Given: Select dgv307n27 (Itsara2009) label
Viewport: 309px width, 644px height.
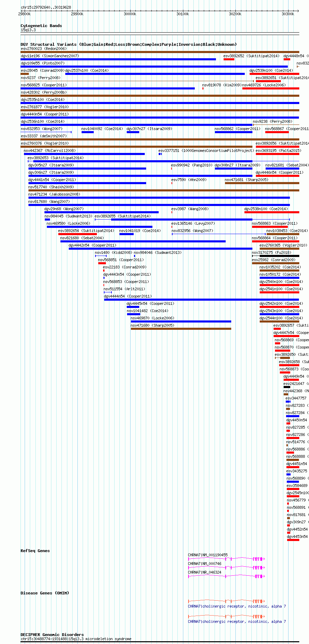Looking at the screenshot, I should tap(149, 129).
